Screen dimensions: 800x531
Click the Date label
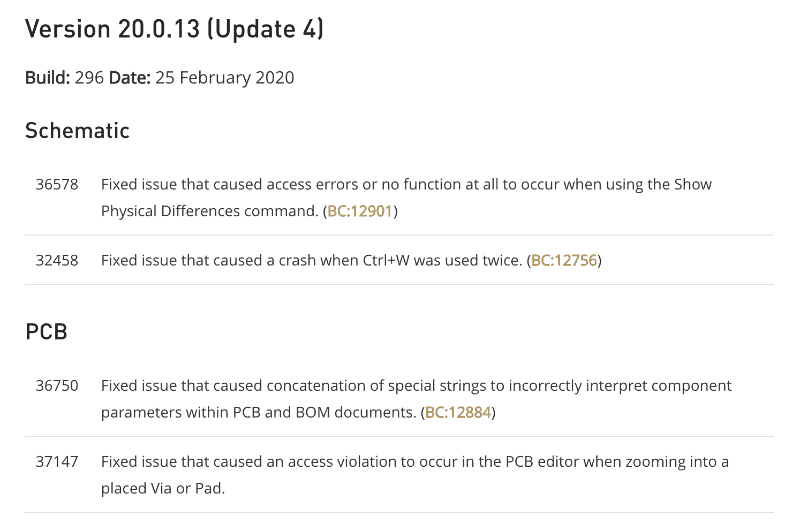[x=130, y=78]
